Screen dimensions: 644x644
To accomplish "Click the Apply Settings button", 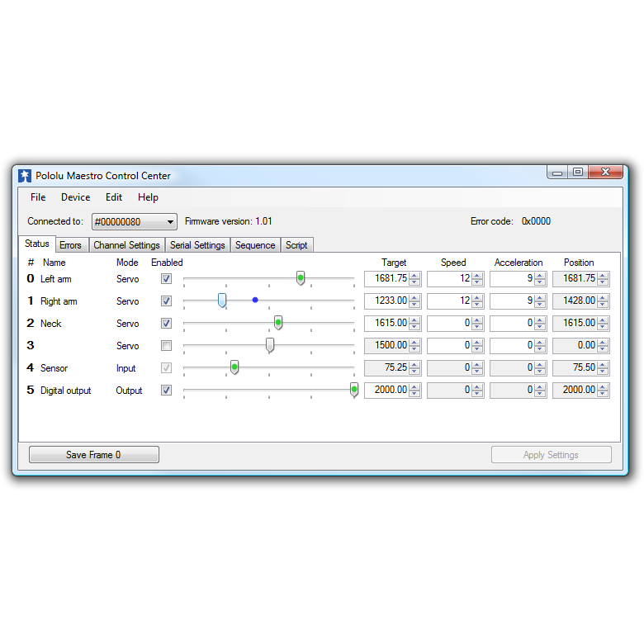I will click(552, 455).
